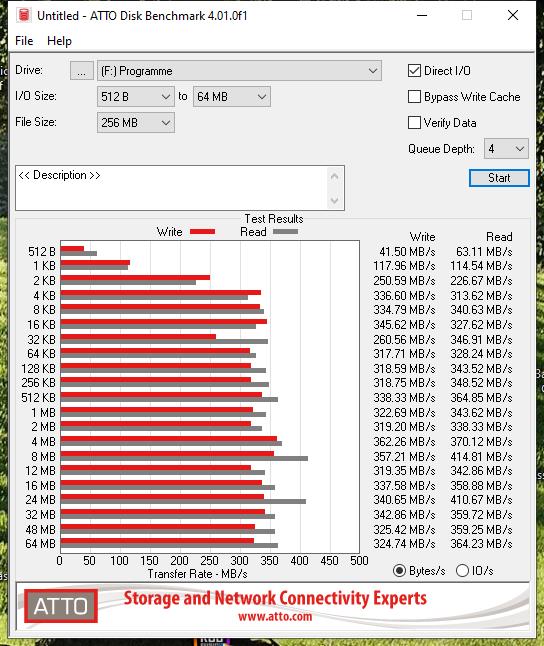Screen dimensions: 544x646
Task: Click the 24 MB row label in chart
Action: tap(40, 500)
